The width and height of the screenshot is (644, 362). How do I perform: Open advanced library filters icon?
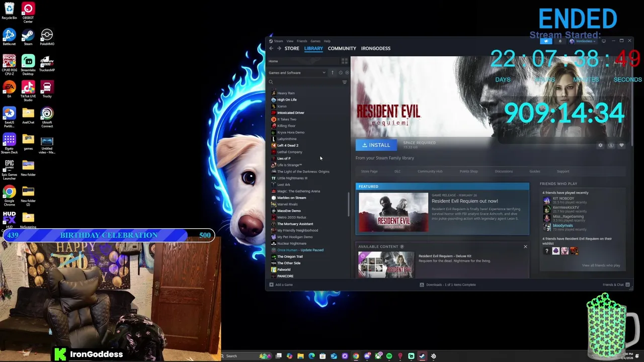tap(345, 82)
